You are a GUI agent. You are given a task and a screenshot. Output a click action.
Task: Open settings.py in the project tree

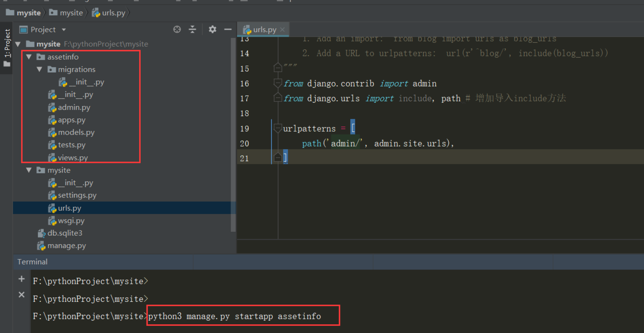click(77, 195)
